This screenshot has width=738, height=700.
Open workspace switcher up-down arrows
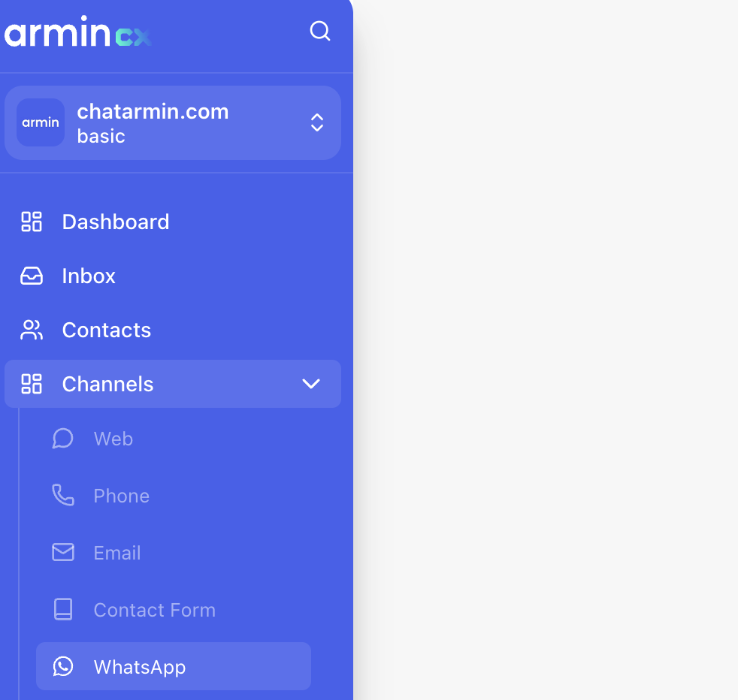pos(317,122)
